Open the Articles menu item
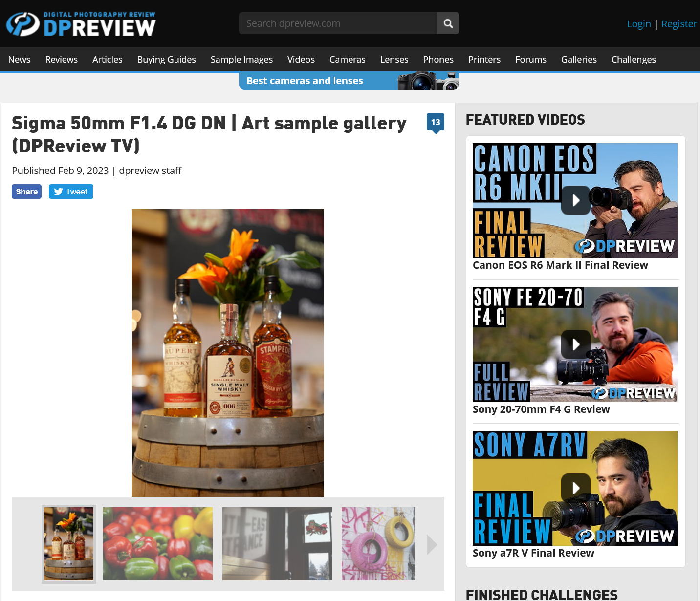The image size is (700, 601). click(107, 59)
